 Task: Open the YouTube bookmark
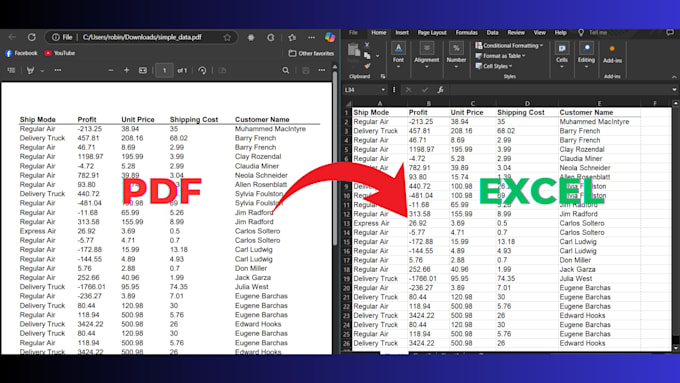(60, 53)
